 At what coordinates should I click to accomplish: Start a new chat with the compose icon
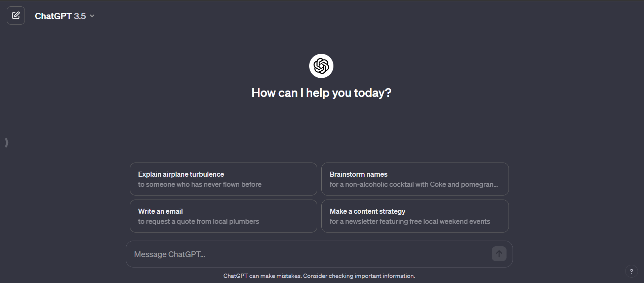tap(16, 15)
